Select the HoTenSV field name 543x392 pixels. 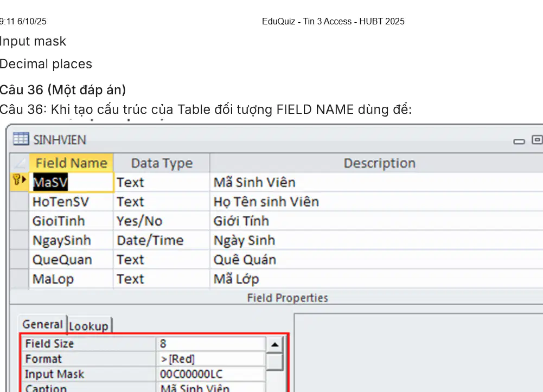(x=72, y=202)
